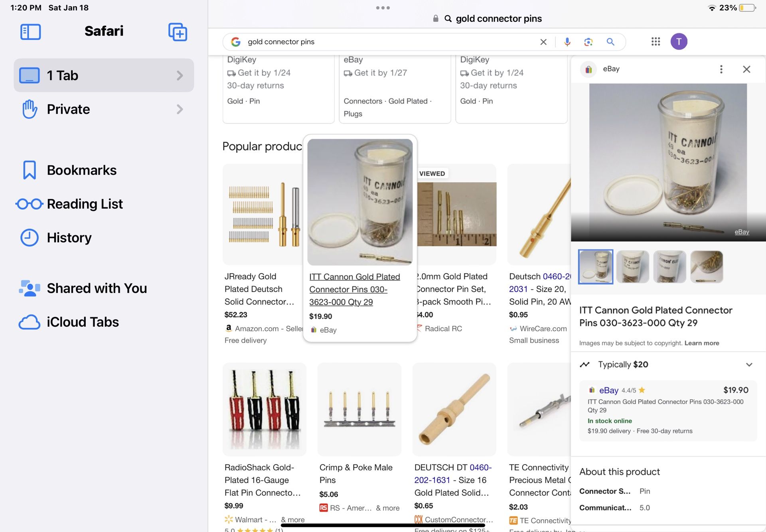The height and width of the screenshot is (532, 766).
Task: Open ITT Cannon Gold Plated Connector link
Action: click(x=354, y=289)
